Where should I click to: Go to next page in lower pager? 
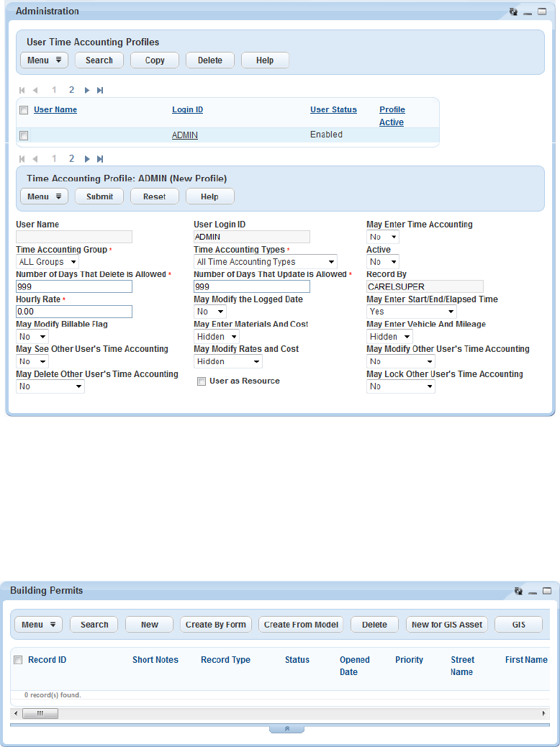coord(87,158)
